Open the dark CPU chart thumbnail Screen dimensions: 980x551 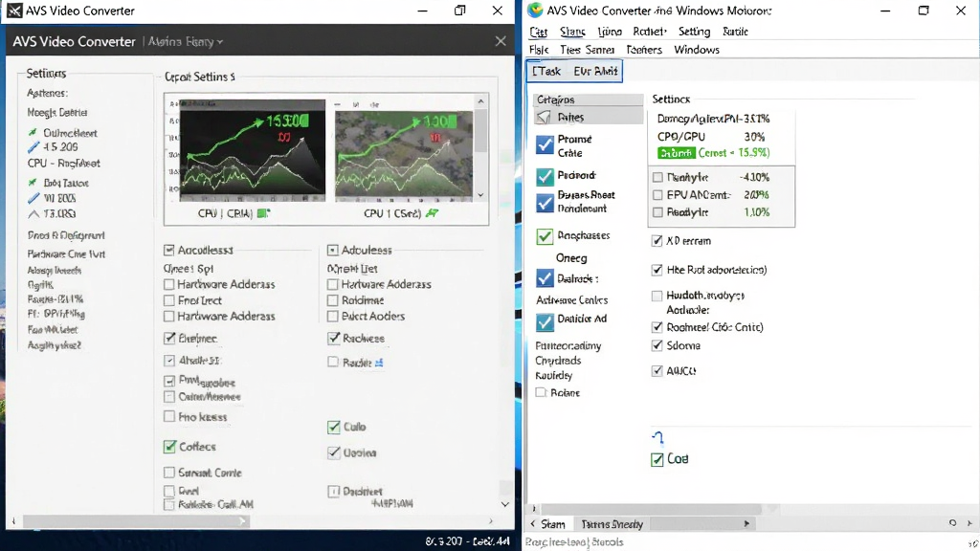click(252, 150)
